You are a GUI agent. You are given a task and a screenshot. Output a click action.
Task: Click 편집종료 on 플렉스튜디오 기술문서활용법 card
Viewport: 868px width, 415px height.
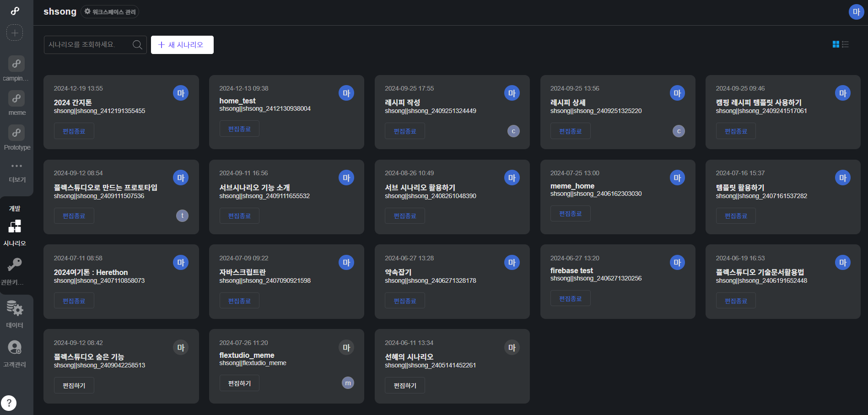(x=736, y=301)
